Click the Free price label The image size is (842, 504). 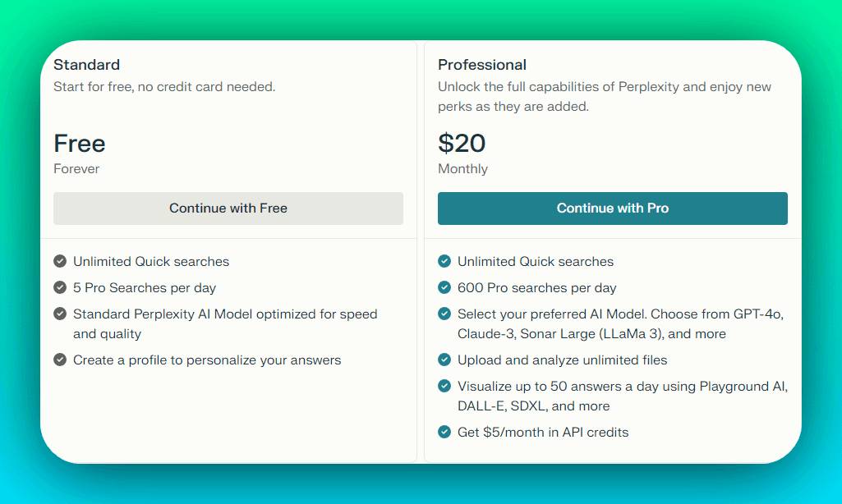coord(80,144)
